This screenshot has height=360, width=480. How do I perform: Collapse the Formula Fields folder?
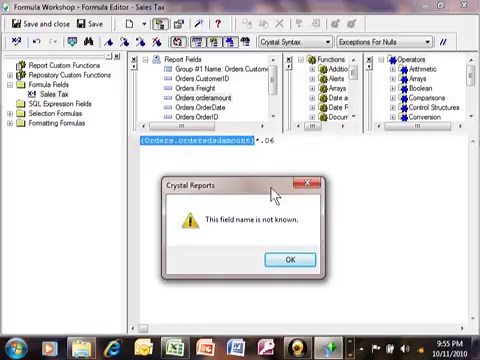point(10,85)
